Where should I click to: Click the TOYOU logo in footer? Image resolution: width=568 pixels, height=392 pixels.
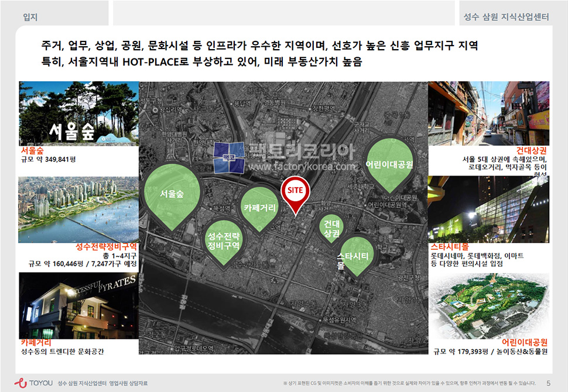click(x=34, y=383)
